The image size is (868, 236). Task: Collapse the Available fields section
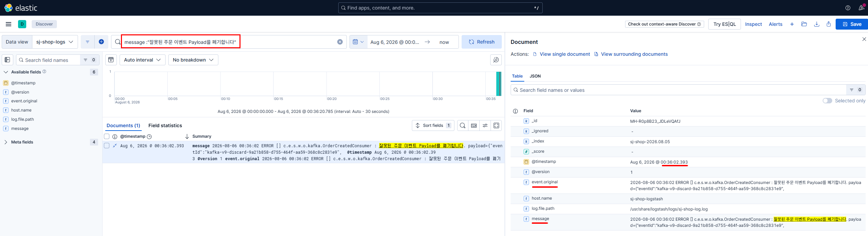(x=6, y=72)
